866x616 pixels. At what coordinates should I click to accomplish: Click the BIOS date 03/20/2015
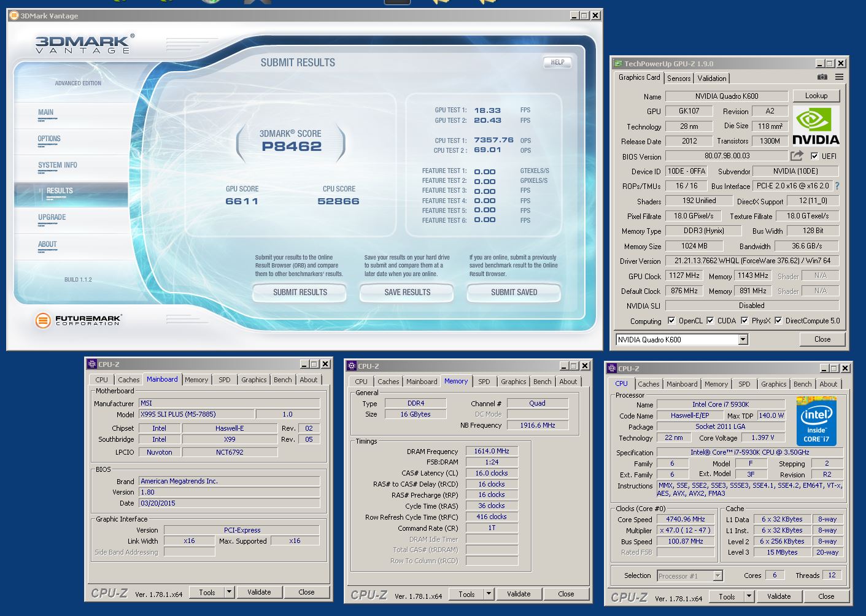(229, 503)
